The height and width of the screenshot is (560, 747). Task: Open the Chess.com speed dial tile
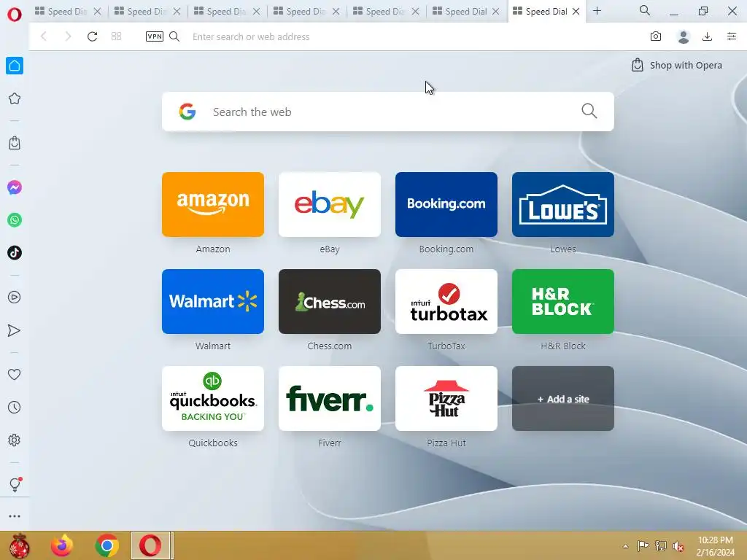tap(330, 301)
